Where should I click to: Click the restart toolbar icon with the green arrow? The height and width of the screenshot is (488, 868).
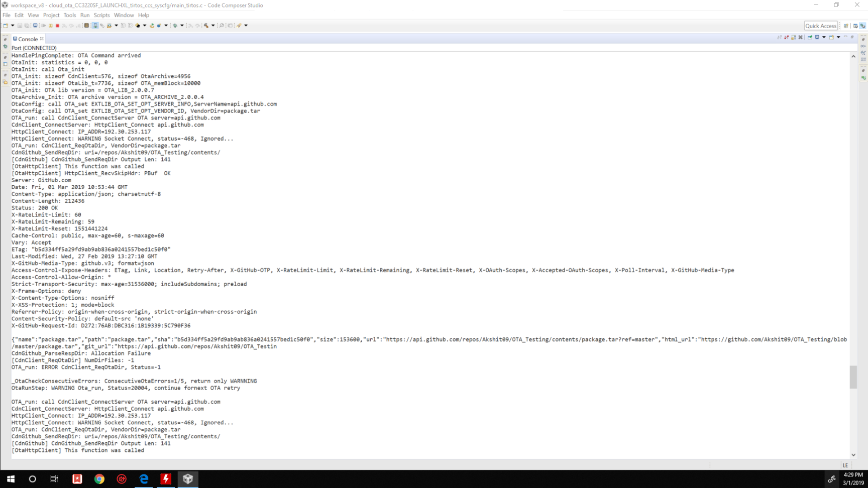(x=152, y=26)
